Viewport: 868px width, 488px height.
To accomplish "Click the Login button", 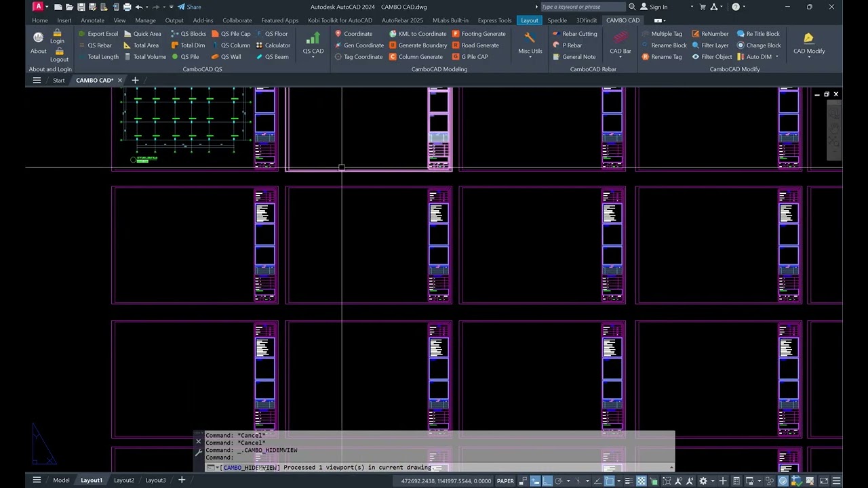I will point(58,37).
